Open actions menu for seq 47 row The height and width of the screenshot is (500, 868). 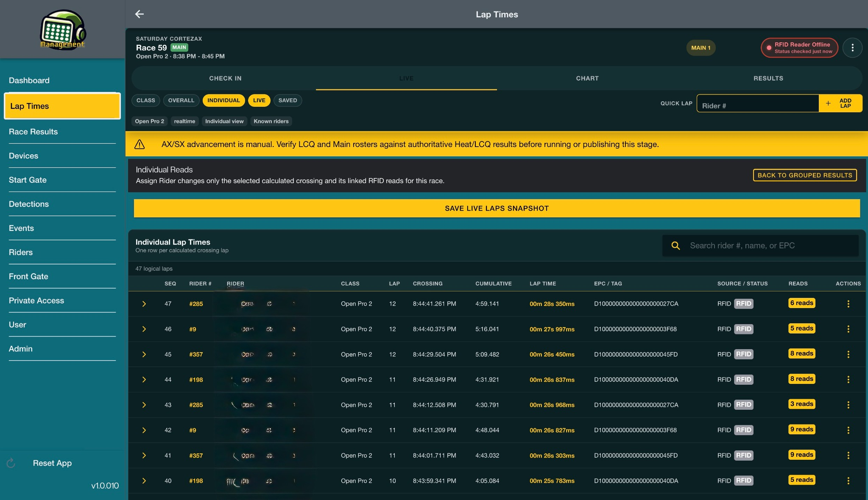point(848,304)
